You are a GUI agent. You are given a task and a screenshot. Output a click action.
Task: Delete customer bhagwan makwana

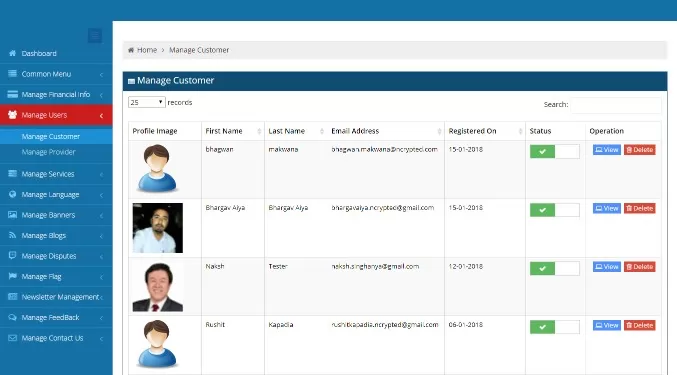click(x=639, y=150)
